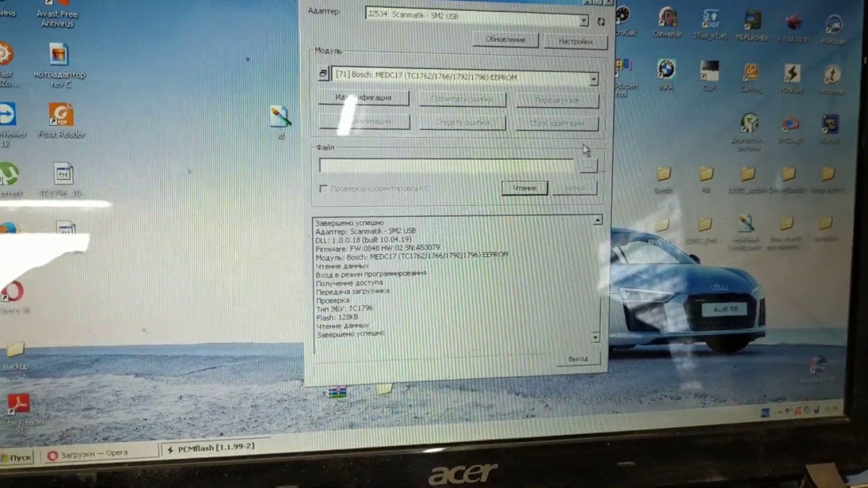Launch the Techstream desktop shortcut

point(831,79)
